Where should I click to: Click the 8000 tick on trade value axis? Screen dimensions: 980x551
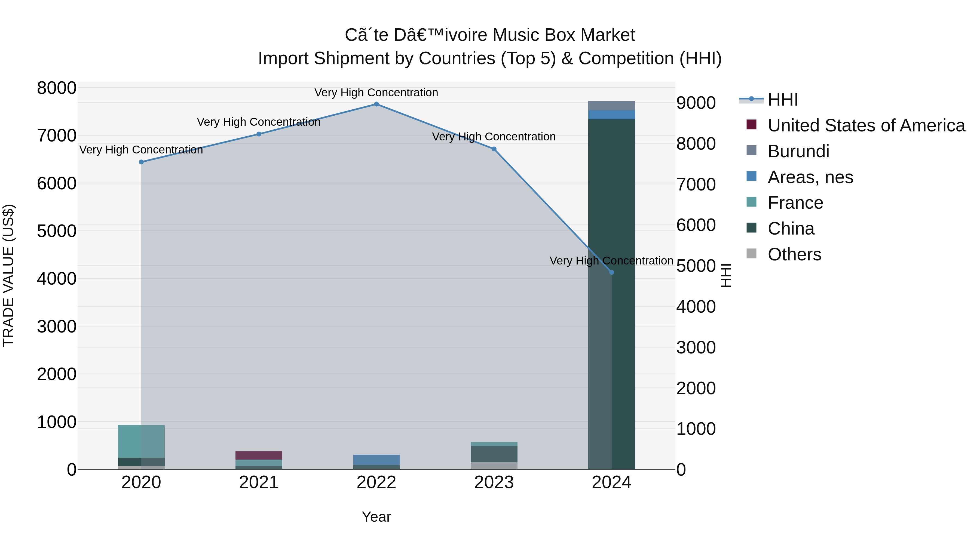[x=57, y=88]
